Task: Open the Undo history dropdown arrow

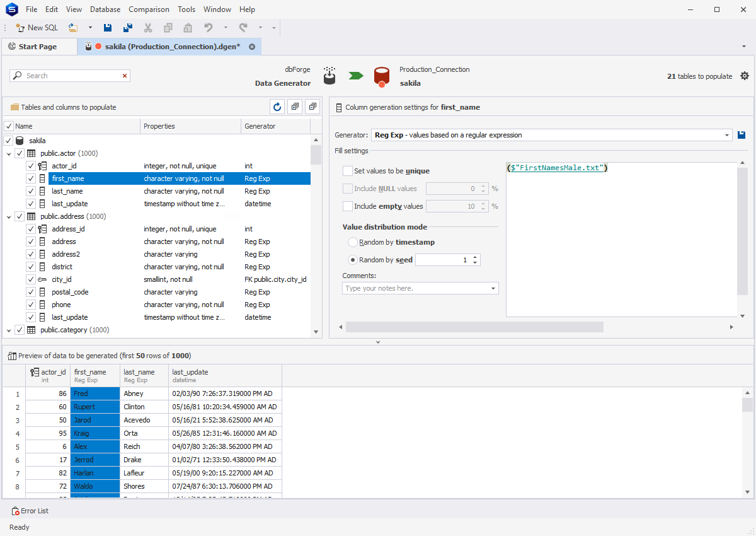Action: tap(226, 28)
